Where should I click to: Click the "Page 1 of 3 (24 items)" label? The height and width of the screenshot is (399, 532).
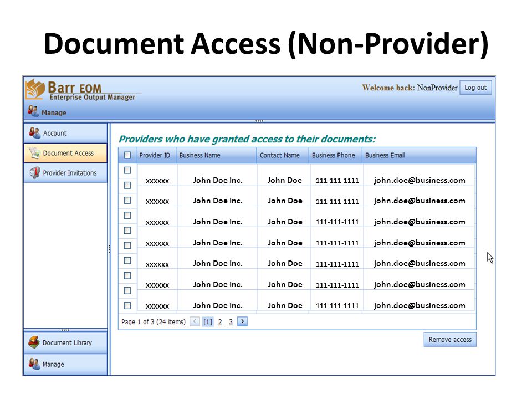tap(154, 321)
